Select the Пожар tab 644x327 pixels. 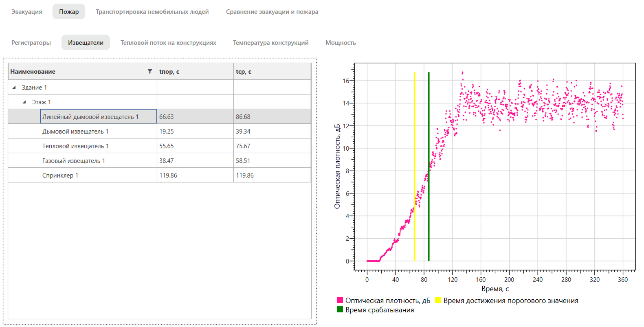69,12
